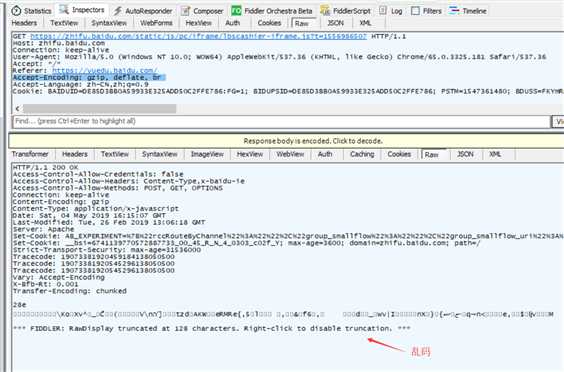Open the ImageView response tab
The width and height of the screenshot is (564, 372).
pos(207,154)
